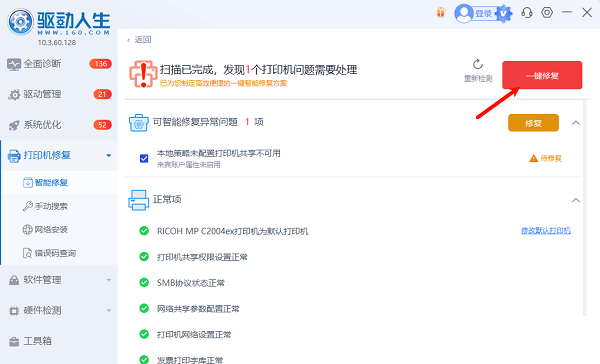
Task: Click the 重新检测 refresh icon
Action: pyautogui.click(x=478, y=64)
